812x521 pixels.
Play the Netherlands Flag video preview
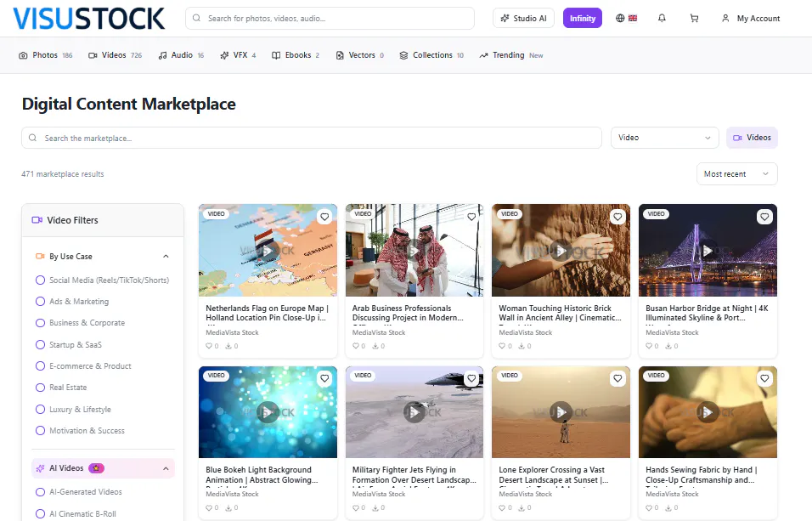point(268,251)
